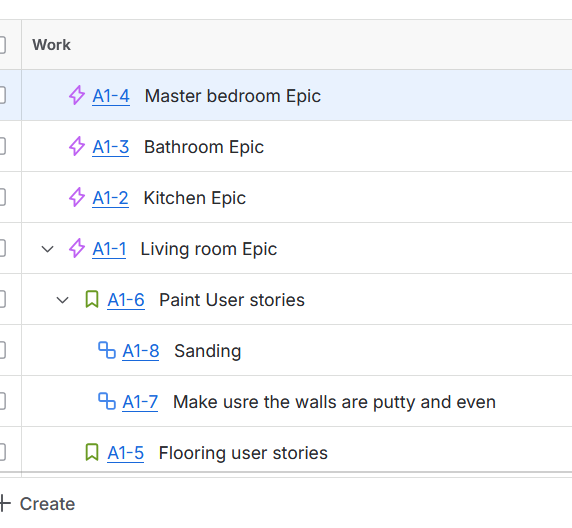Tick the checkbox for the A1-7 row
This screenshot has height=528, width=572.
(x=2, y=401)
